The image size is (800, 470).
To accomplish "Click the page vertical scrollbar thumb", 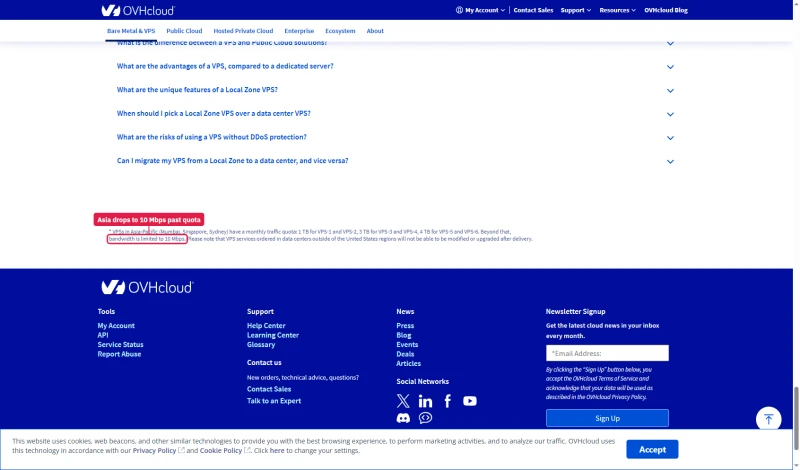I will (x=796, y=418).
